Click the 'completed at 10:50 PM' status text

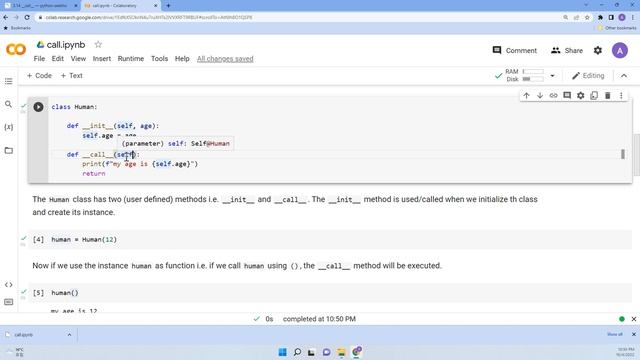tap(319, 319)
